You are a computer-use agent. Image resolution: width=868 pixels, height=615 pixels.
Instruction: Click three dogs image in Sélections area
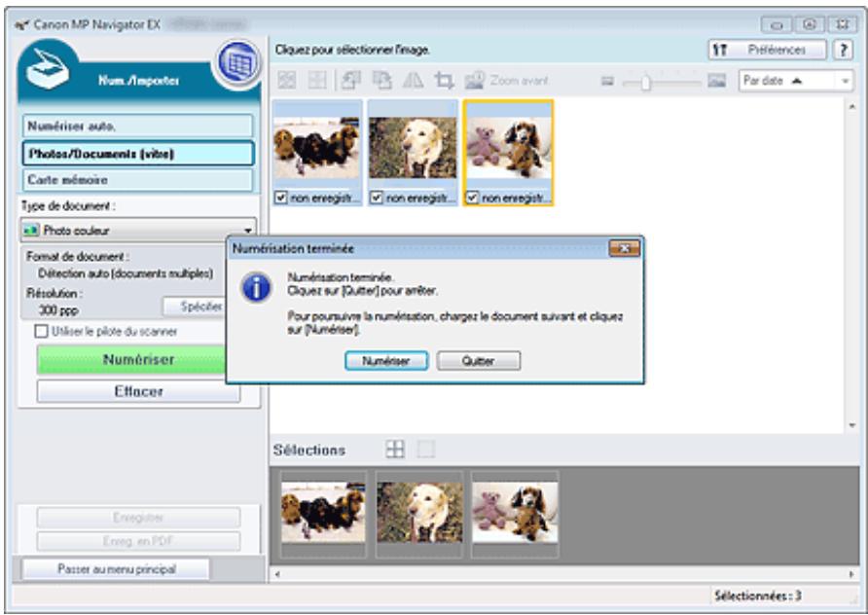click(x=323, y=512)
